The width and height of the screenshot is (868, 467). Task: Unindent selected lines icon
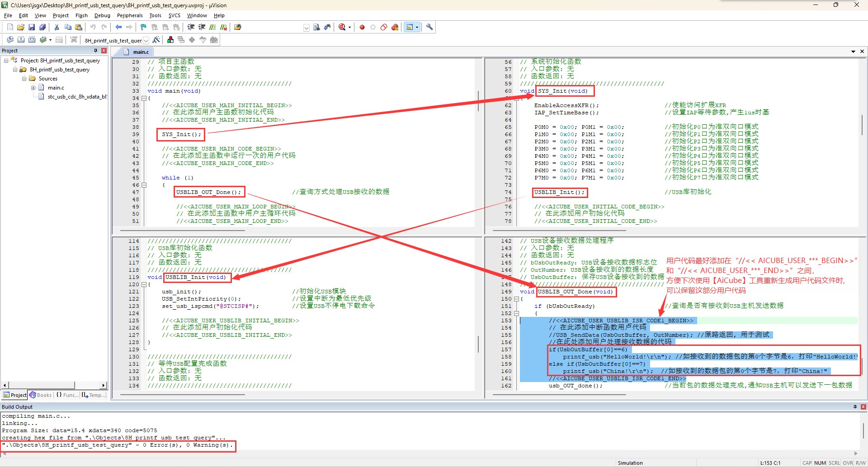202,27
